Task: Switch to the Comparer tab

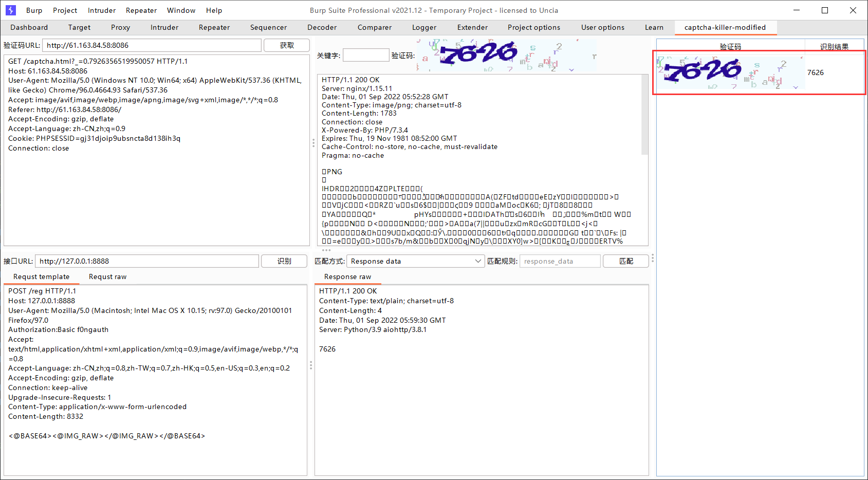Action: click(375, 27)
